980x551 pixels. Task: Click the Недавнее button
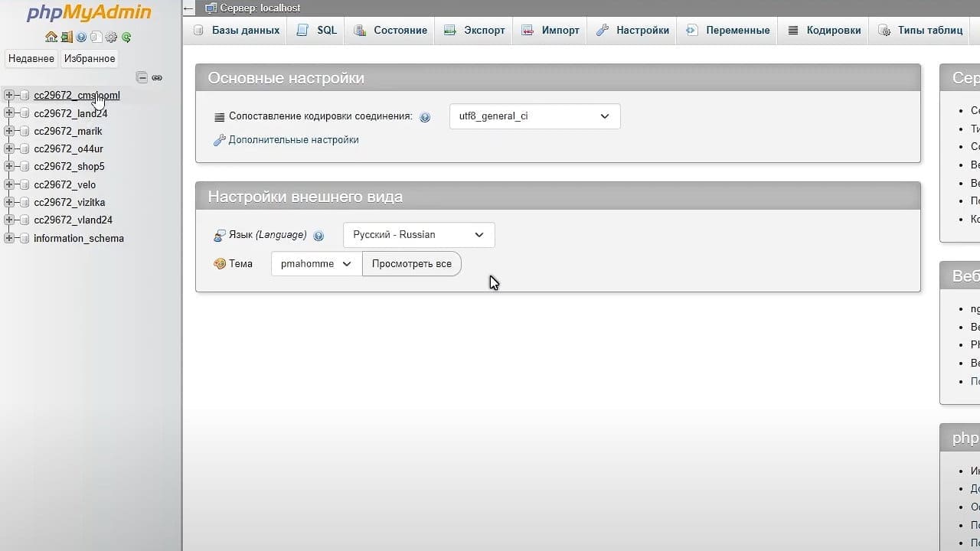click(x=31, y=58)
